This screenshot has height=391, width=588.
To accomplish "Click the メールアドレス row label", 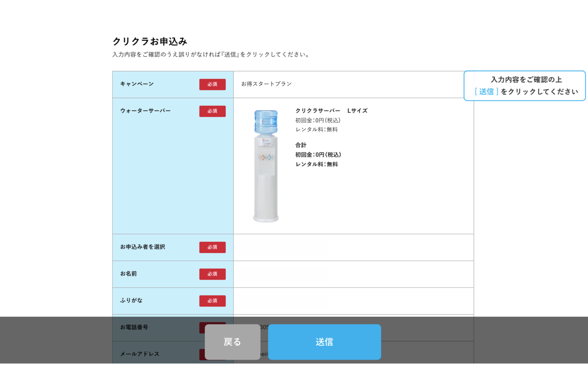I will point(140,354).
